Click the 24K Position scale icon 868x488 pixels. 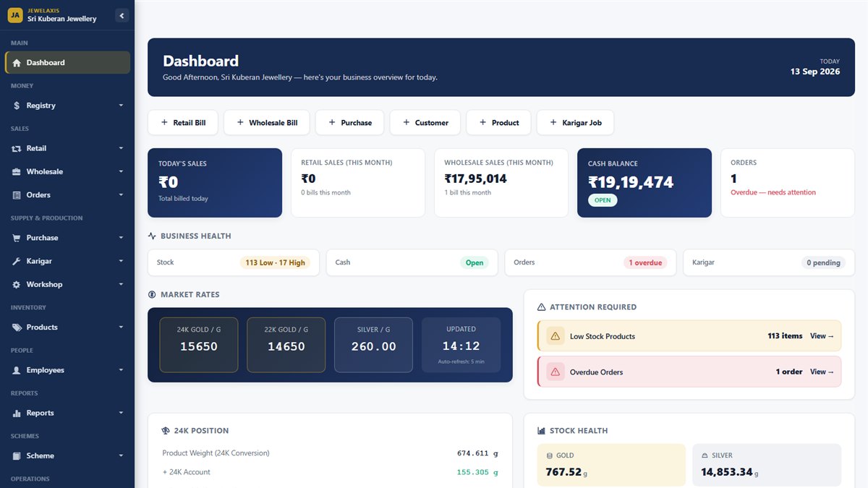click(x=166, y=431)
